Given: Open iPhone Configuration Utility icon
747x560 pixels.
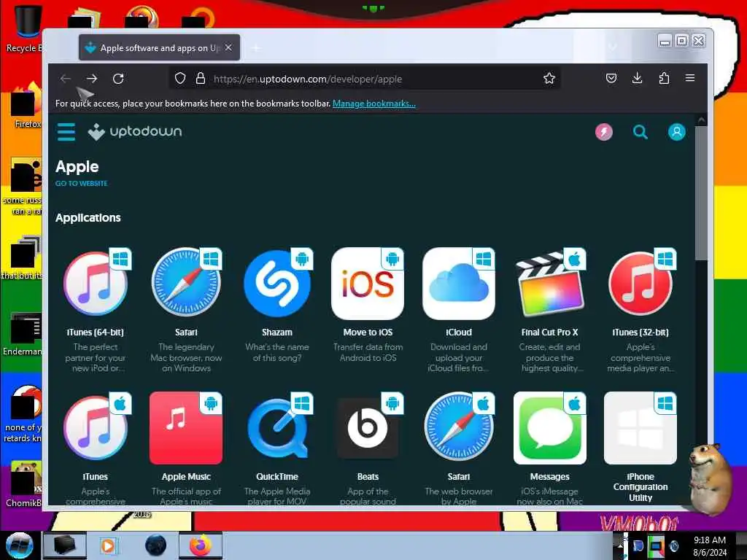Looking at the screenshot, I should pyautogui.click(x=640, y=428).
